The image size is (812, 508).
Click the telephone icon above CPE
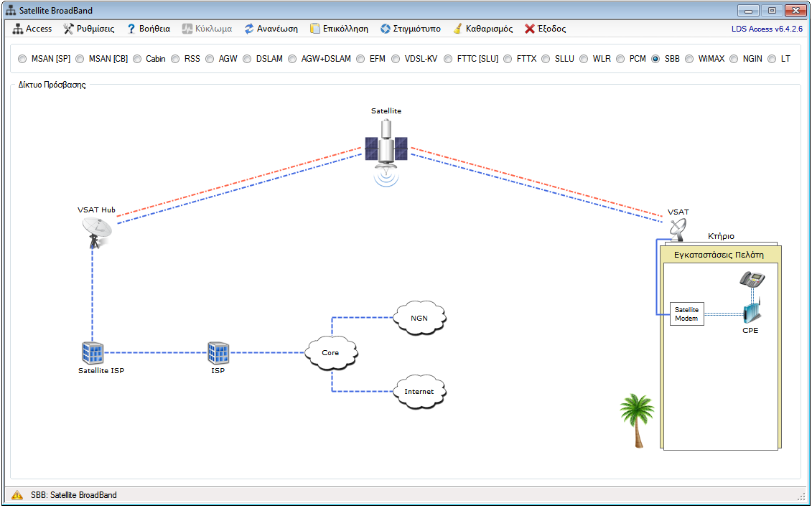point(752,279)
